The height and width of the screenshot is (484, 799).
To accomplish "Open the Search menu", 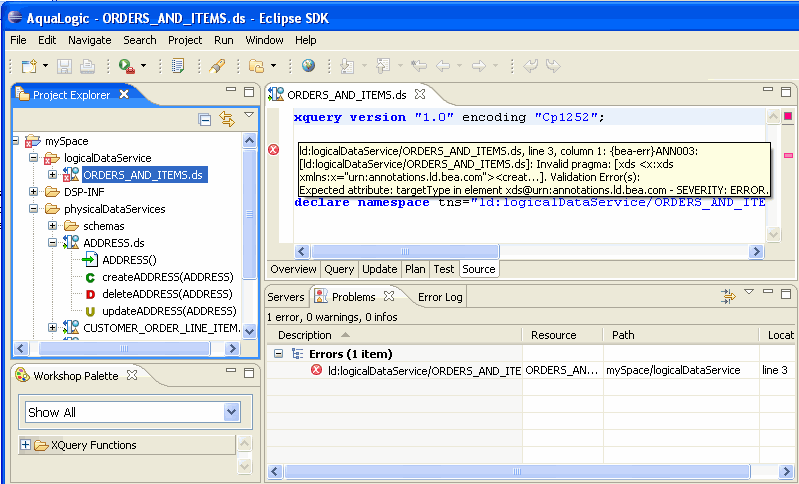I will point(140,40).
